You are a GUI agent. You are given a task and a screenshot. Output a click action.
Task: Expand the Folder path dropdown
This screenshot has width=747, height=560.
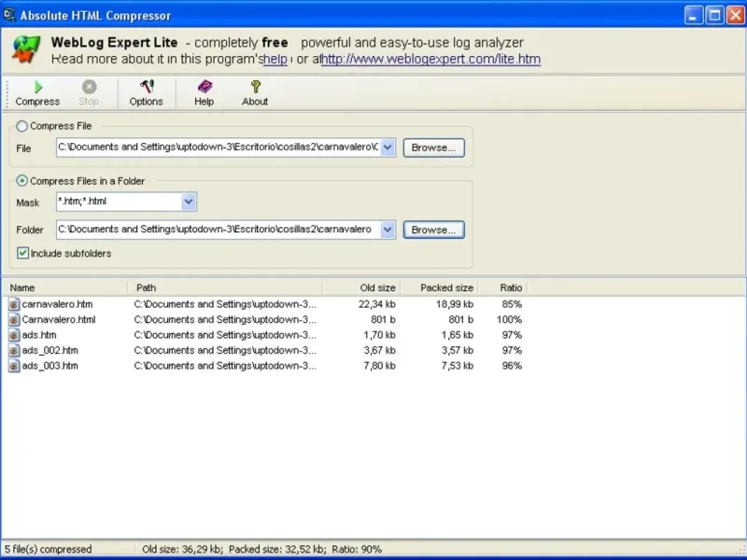(388, 230)
